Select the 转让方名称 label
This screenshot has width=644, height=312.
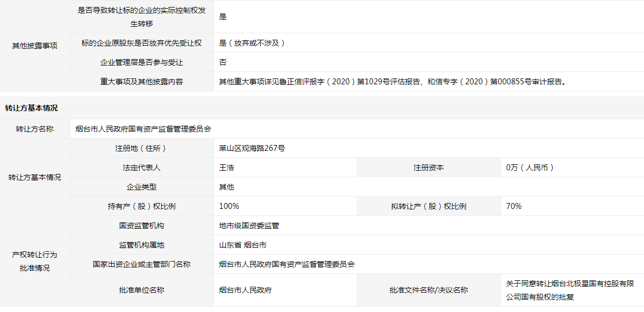35,128
